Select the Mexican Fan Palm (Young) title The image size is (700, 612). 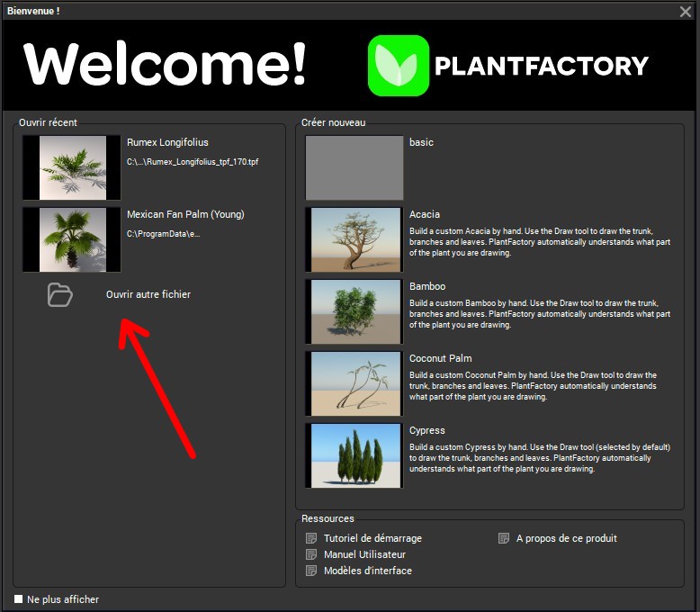click(185, 214)
